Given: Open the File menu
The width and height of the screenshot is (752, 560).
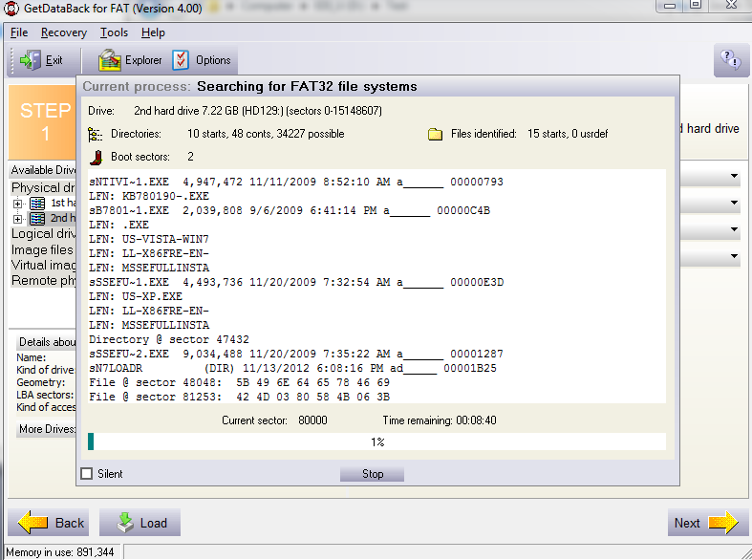Looking at the screenshot, I should [x=19, y=32].
